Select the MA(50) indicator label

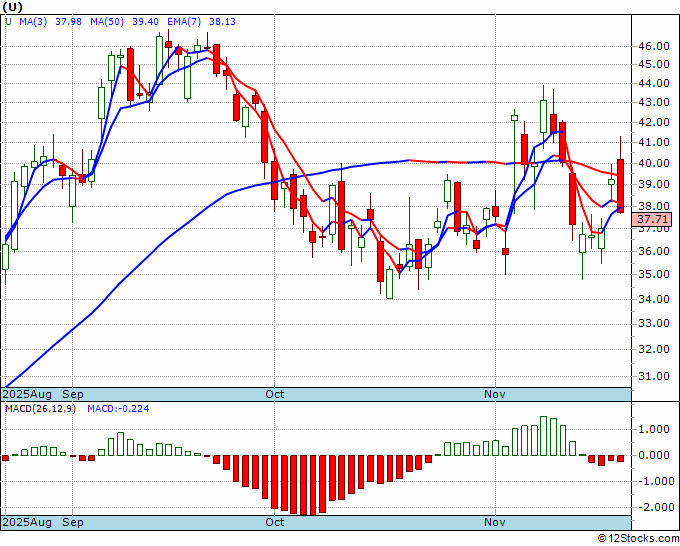(107, 22)
